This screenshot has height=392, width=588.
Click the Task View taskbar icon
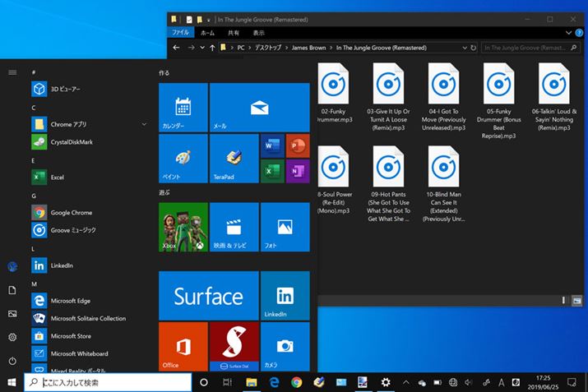[227, 383]
